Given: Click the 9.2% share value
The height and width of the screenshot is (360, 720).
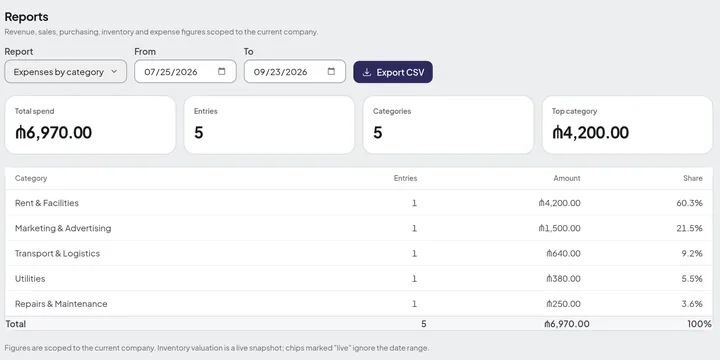Looking at the screenshot, I should (692, 253).
